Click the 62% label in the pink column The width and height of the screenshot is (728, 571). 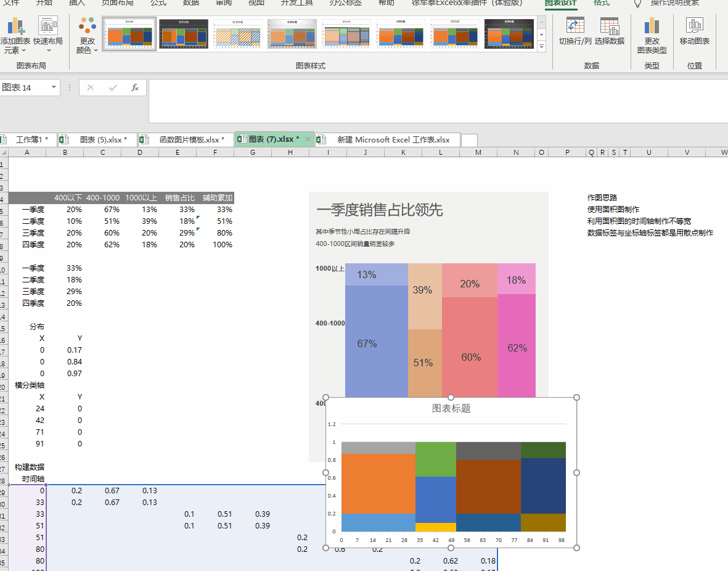pyautogui.click(x=517, y=348)
